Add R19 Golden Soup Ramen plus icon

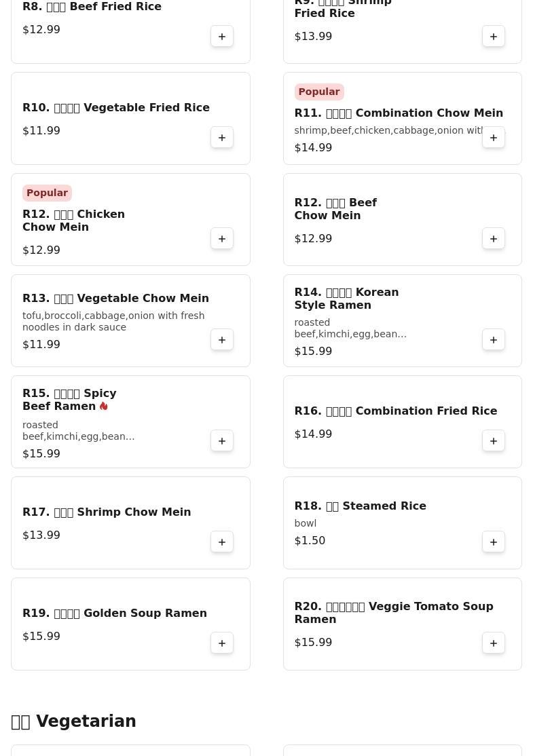[222, 643]
